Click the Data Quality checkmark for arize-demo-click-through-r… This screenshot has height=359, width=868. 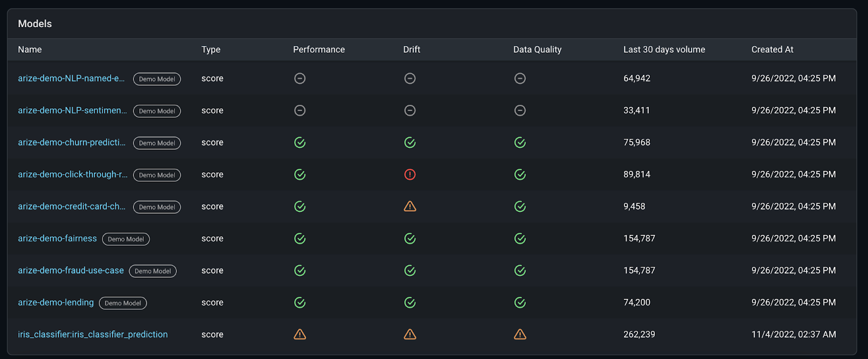click(520, 175)
